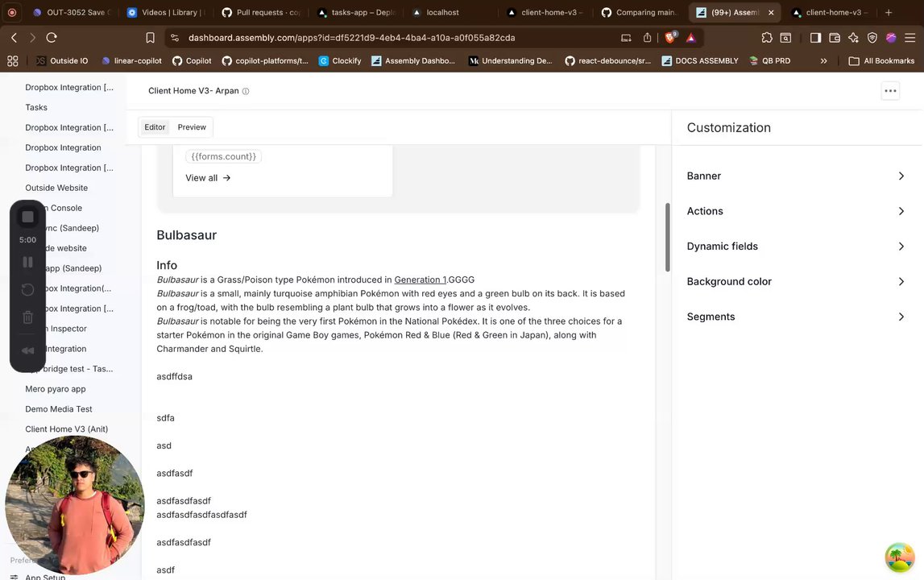
Task: Open the window layout icon beside extensions
Action: coord(785,38)
